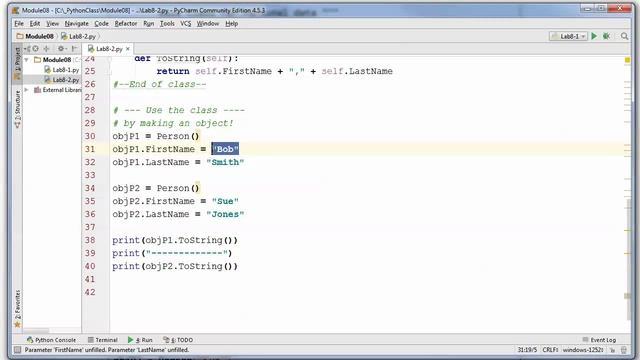This screenshot has height=360, width=640.
Task: Collapse the Module08 folder tree node
Action: tap(27, 60)
